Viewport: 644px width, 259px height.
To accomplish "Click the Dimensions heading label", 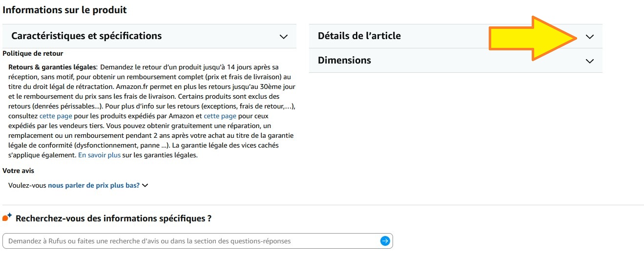I will point(344,60).
